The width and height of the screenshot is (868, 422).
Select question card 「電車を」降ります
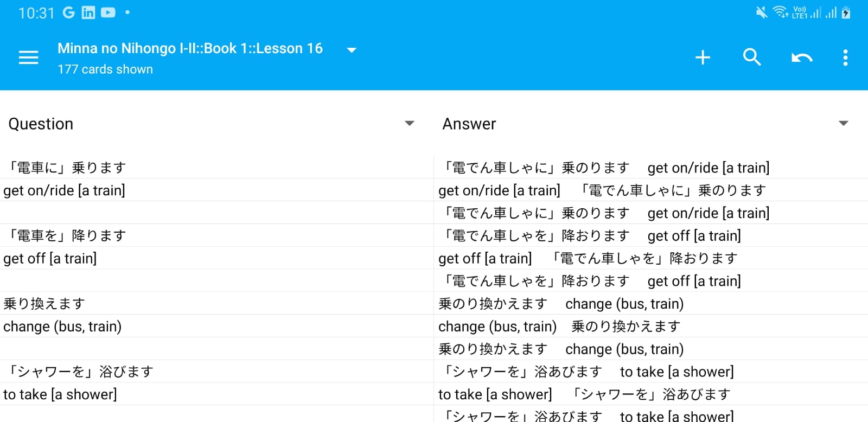pyautogui.click(x=216, y=235)
